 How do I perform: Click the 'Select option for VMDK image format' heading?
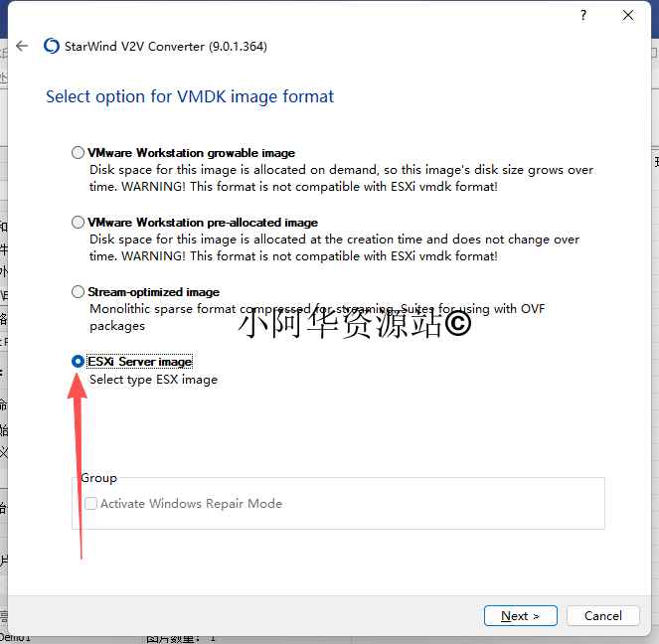190,96
